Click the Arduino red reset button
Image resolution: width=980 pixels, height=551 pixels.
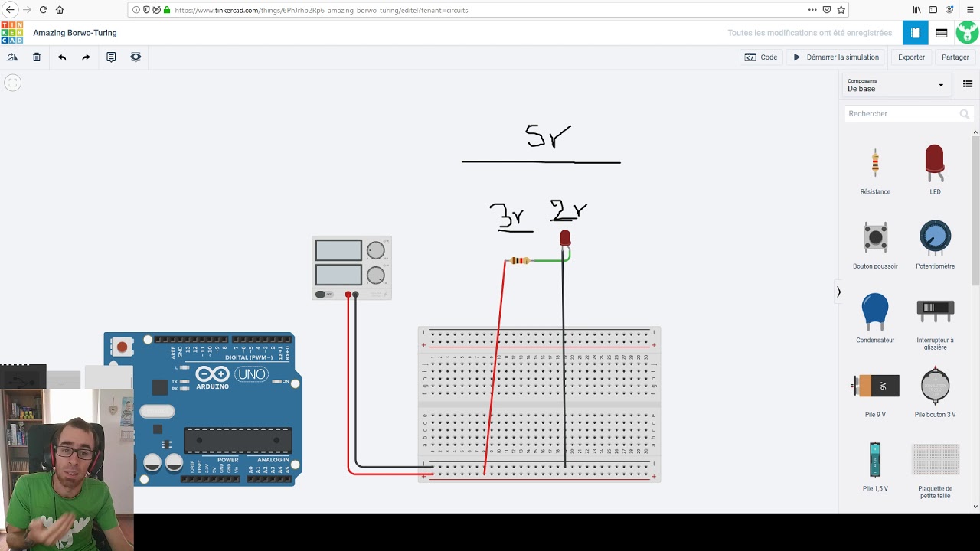pos(122,347)
